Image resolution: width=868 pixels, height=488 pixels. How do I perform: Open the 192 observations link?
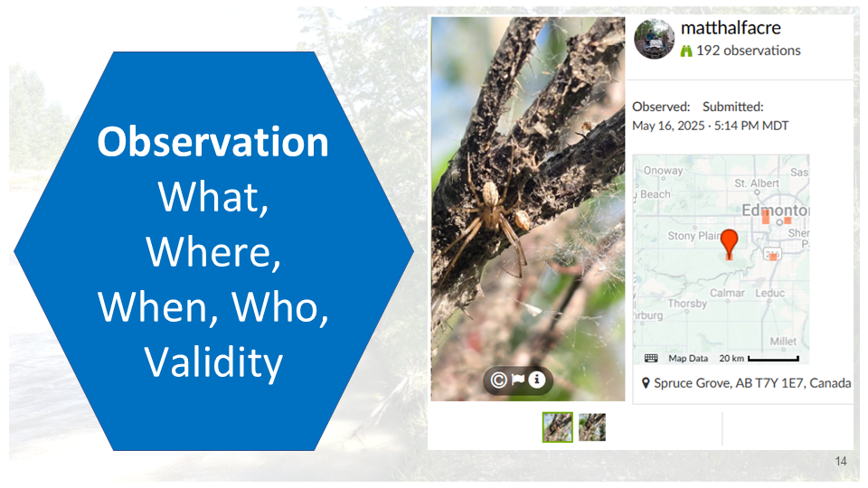tap(748, 51)
